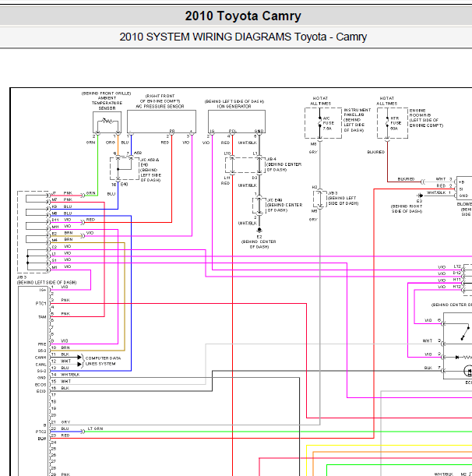Image resolution: width=472 pixels, height=476 pixels.
Task: Click the "L11" terminal below J/B 4
Action: pos(227,178)
